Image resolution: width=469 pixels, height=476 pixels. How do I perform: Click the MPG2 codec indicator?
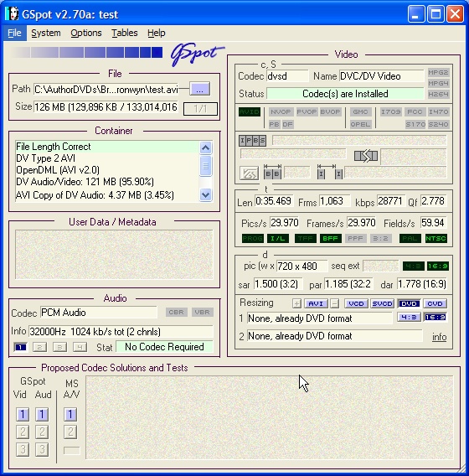pyautogui.click(x=438, y=72)
